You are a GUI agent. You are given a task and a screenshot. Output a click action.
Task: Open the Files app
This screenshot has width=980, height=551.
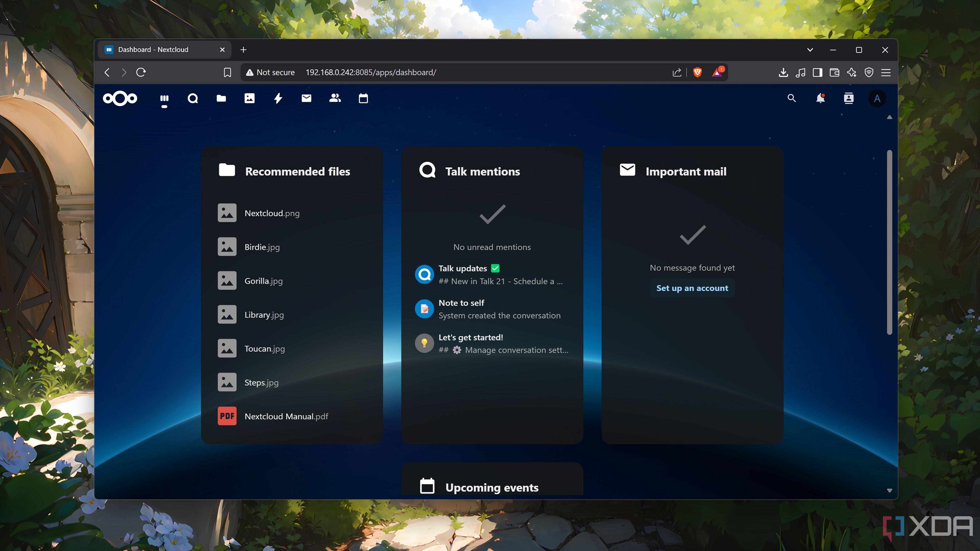(x=221, y=98)
